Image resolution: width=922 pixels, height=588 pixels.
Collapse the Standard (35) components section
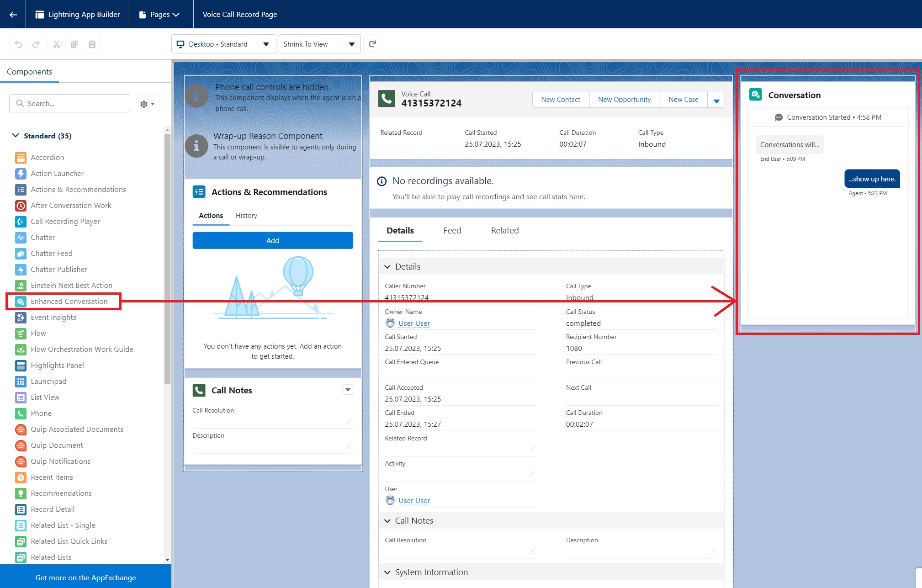click(16, 136)
